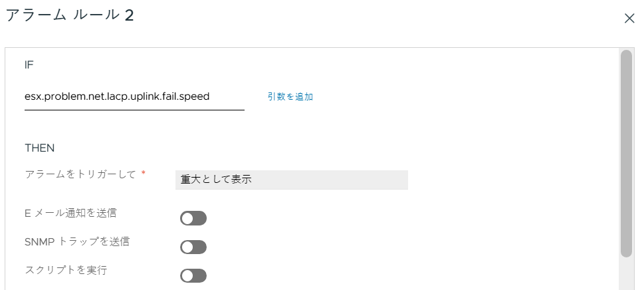Toggle the E メール通知を送信 switch

[x=193, y=218]
